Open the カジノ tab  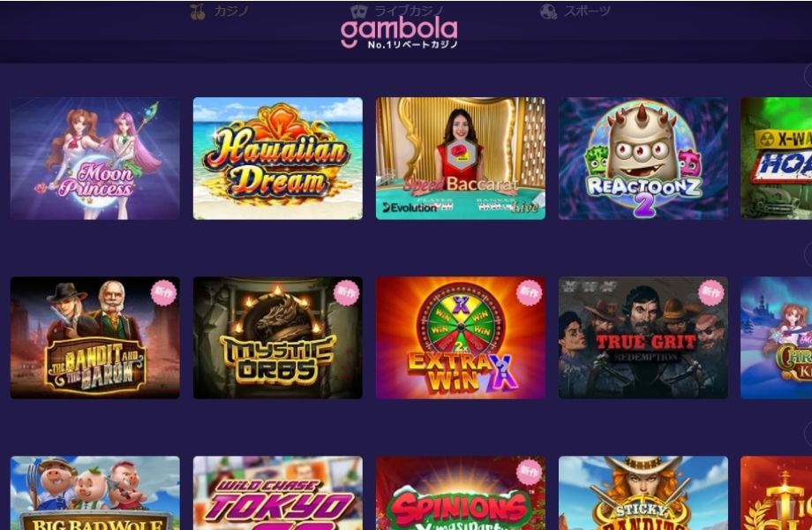(231, 11)
